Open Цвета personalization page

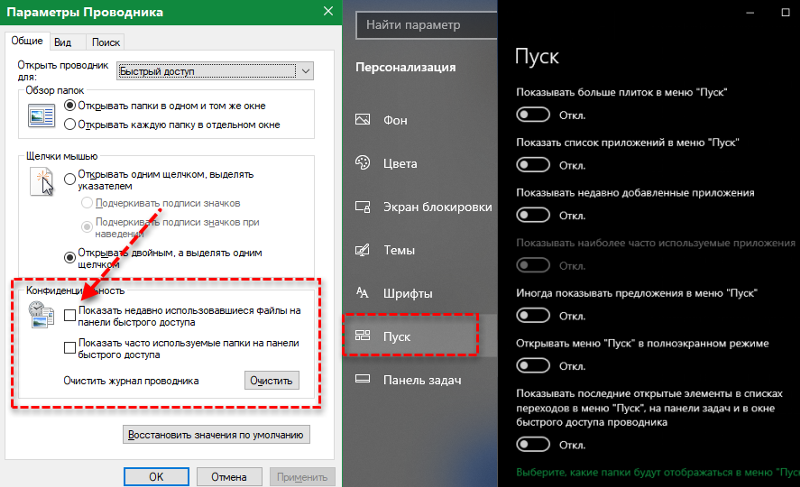[x=419, y=163]
